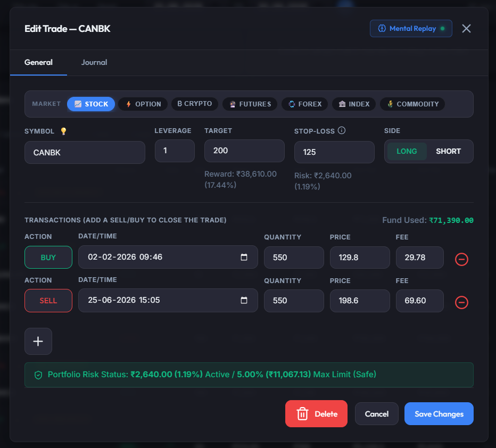
Task: Open the Mental Replay feature
Action: [x=411, y=28]
